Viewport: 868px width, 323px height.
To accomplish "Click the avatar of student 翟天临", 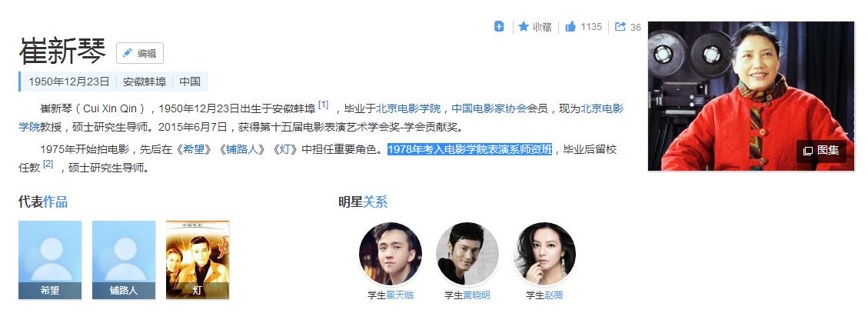I will (x=391, y=254).
